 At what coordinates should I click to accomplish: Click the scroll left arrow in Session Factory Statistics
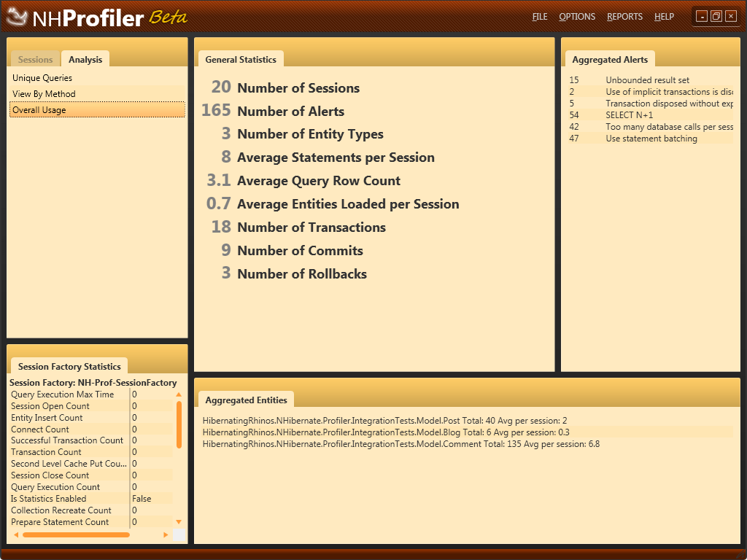(x=16, y=534)
